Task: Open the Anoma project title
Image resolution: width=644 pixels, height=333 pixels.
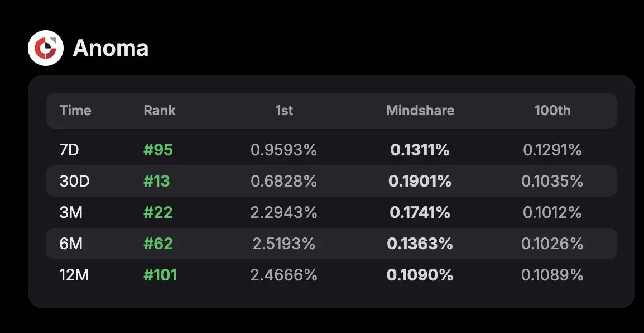Action: click(110, 48)
